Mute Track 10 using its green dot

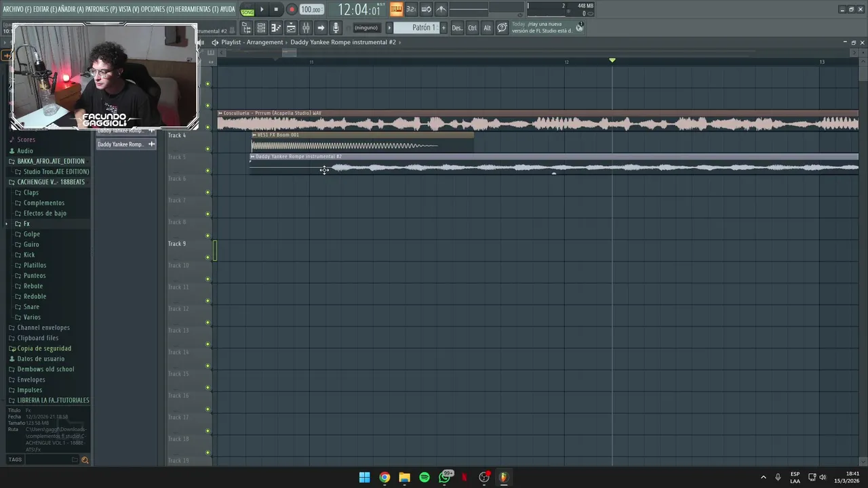coord(208,279)
